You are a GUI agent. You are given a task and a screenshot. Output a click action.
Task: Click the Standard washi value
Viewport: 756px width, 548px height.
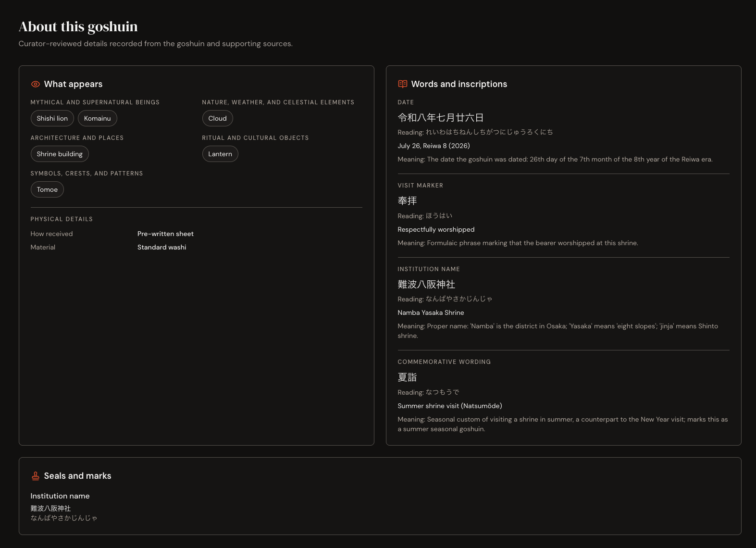[162, 247]
